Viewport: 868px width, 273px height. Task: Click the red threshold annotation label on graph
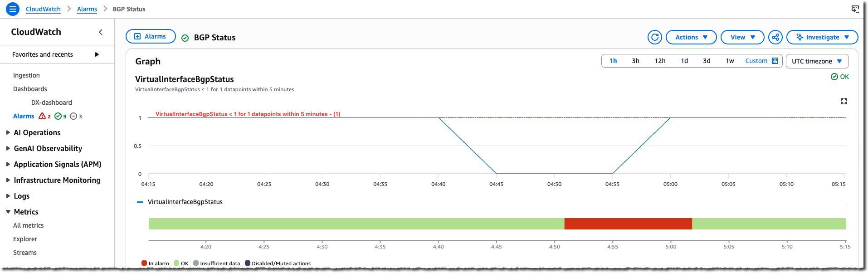[248, 114]
